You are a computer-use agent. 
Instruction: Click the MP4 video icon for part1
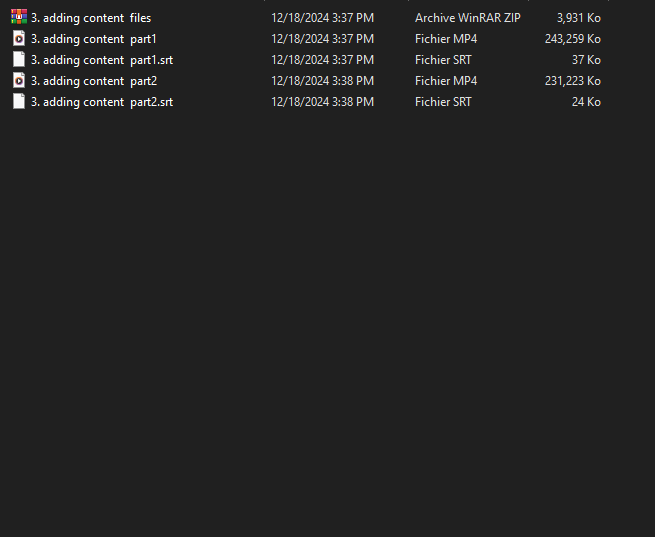coord(19,38)
